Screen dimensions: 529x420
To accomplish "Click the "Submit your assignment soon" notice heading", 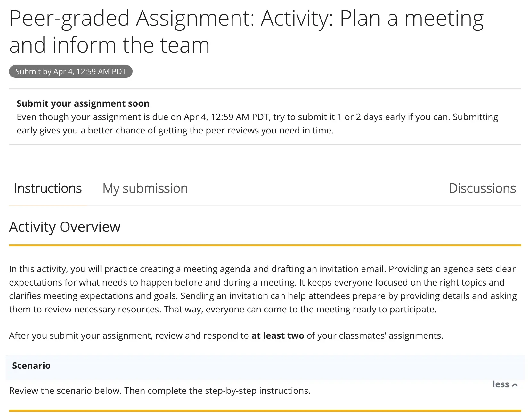I will 83,103.
